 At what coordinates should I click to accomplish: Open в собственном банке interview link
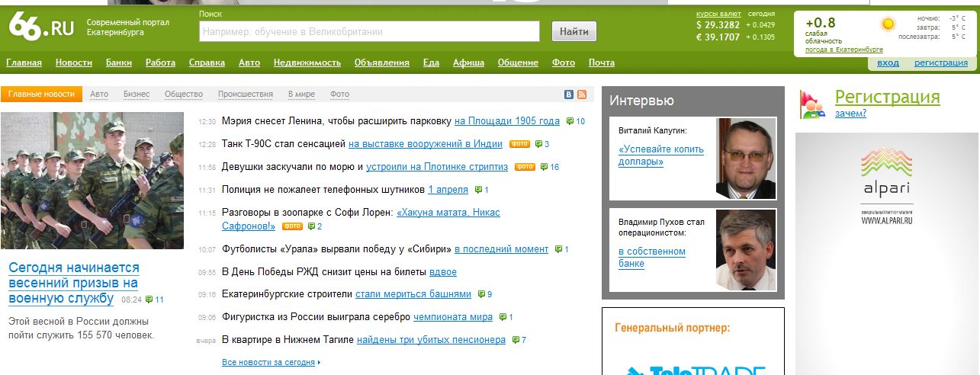pos(652,258)
